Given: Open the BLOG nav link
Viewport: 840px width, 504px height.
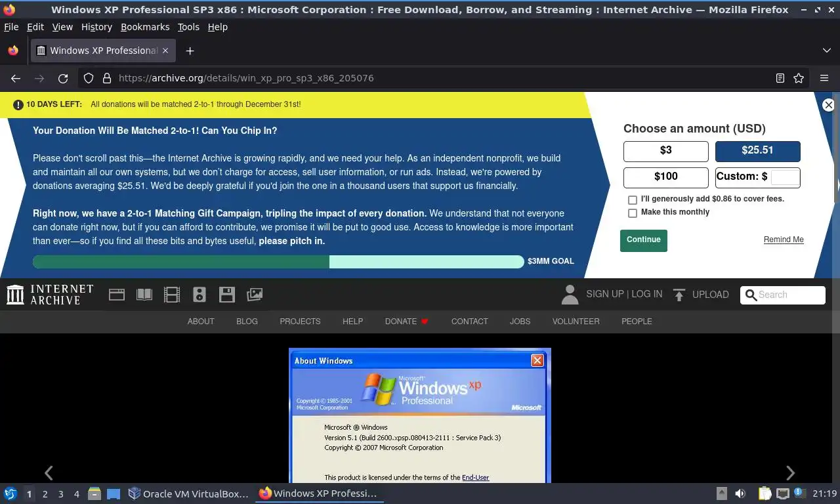Looking at the screenshot, I should [247, 322].
